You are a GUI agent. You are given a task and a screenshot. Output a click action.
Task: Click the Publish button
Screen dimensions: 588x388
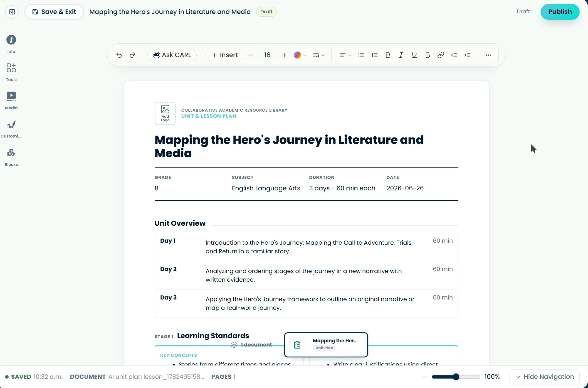[560, 12]
